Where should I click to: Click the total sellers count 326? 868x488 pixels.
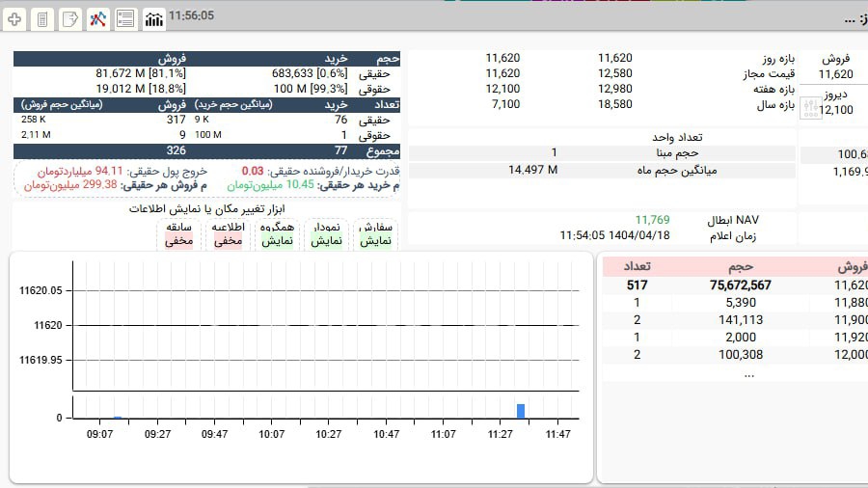[176, 150]
